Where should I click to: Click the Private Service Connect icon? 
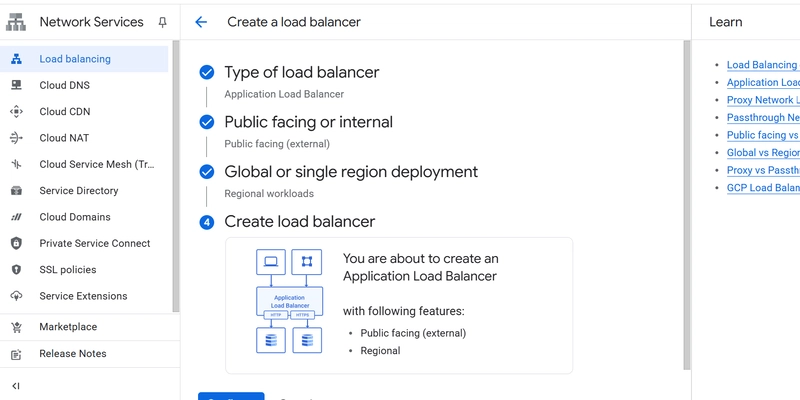coord(16,243)
